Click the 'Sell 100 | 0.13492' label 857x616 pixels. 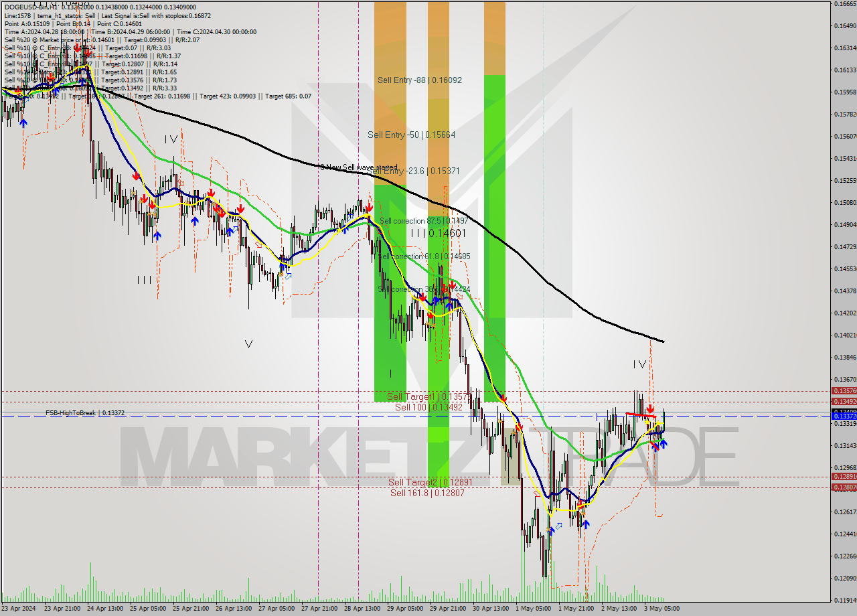[428, 407]
